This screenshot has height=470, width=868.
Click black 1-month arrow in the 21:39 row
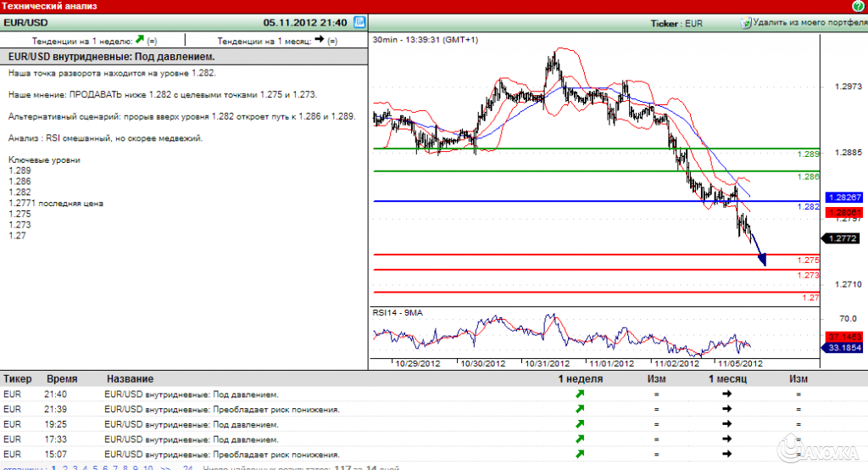[726, 409]
